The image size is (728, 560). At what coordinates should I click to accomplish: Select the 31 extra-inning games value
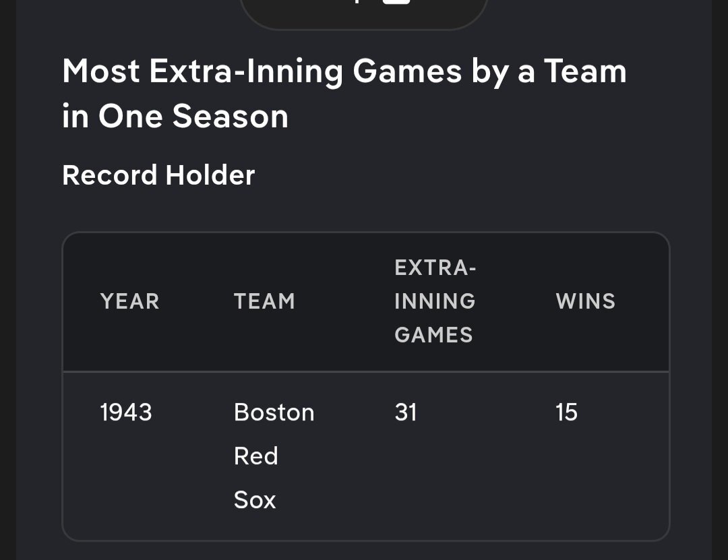point(406,412)
